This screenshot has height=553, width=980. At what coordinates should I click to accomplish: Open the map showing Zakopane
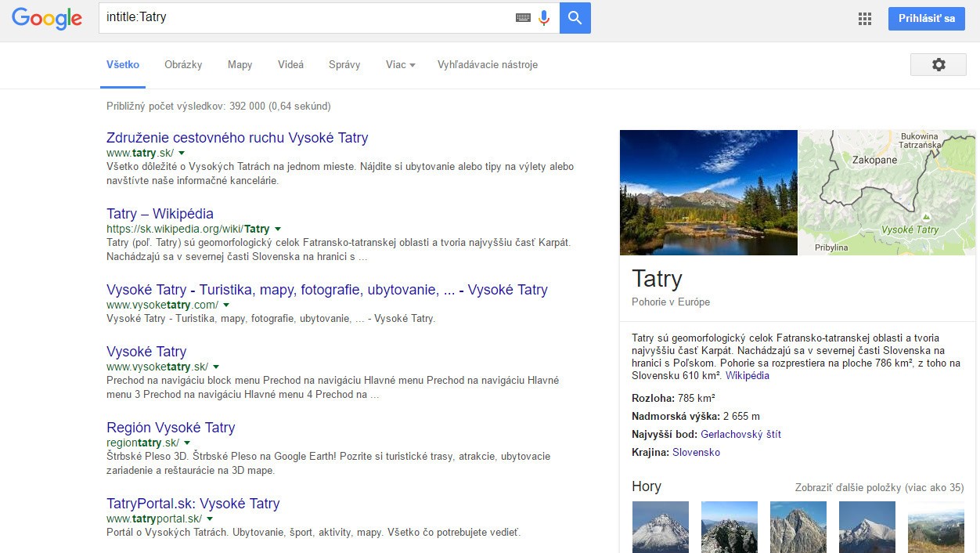pyautogui.click(x=886, y=193)
